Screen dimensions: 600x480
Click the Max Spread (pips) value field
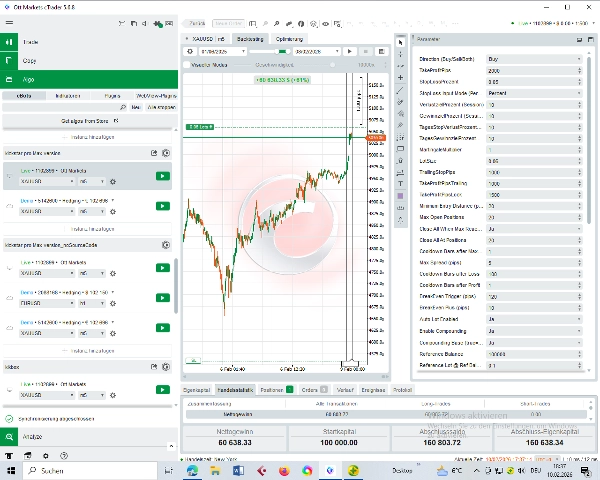point(532,263)
